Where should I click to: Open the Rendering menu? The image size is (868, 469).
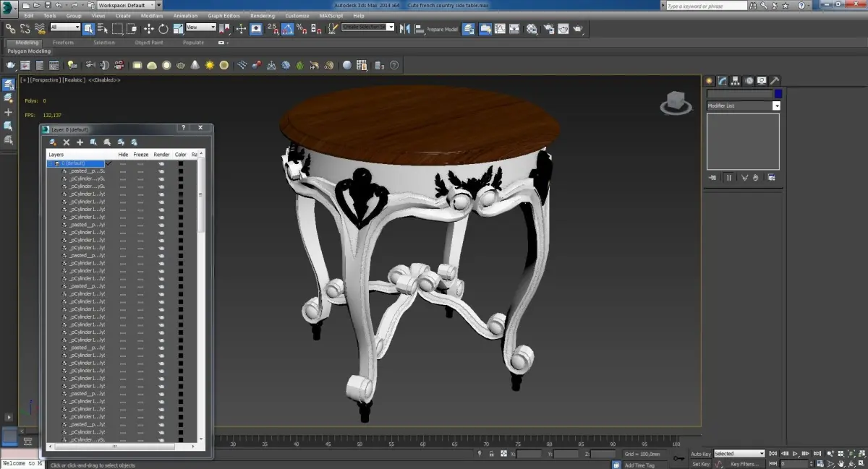pos(263,15)
